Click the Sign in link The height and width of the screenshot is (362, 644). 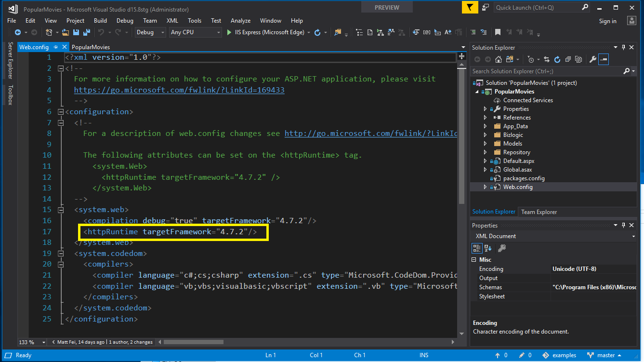607,21
